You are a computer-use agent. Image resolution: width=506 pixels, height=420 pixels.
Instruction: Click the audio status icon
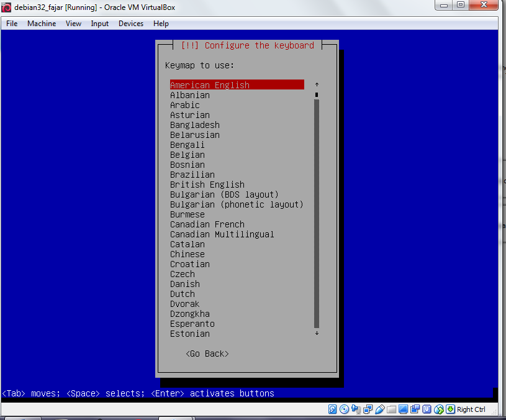356,409
